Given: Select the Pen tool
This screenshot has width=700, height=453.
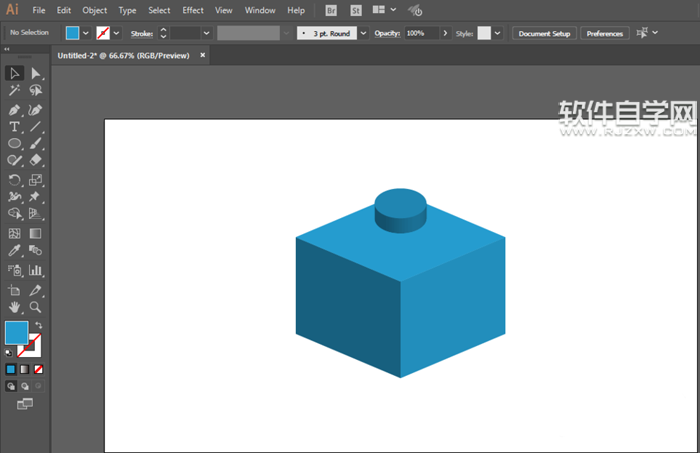Looking at the screenshot, I should (x=15, y=109).
